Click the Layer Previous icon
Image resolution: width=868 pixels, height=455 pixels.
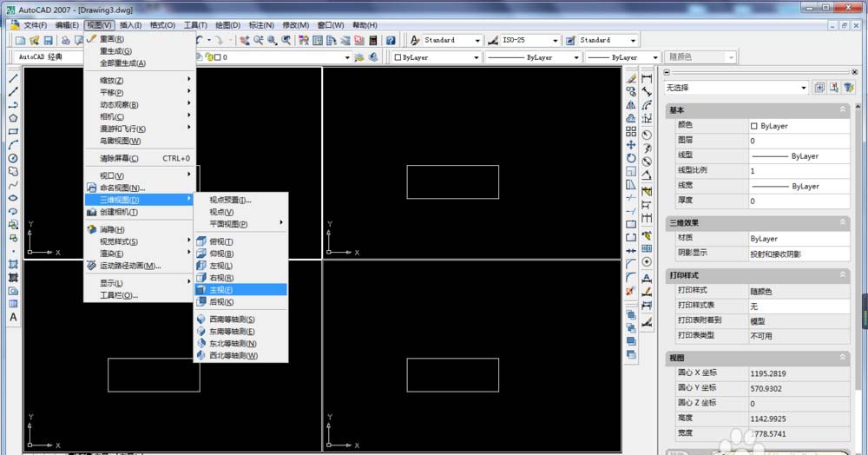pos(374,57)
